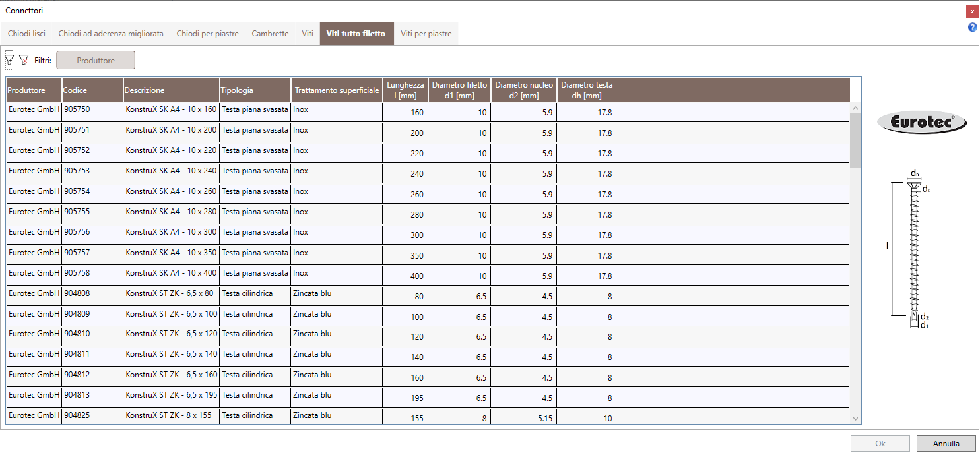Click the scroll up arrow of table scrollbar
The width and height of the screenshot is (980, 457).
click(x=856, y=108)
